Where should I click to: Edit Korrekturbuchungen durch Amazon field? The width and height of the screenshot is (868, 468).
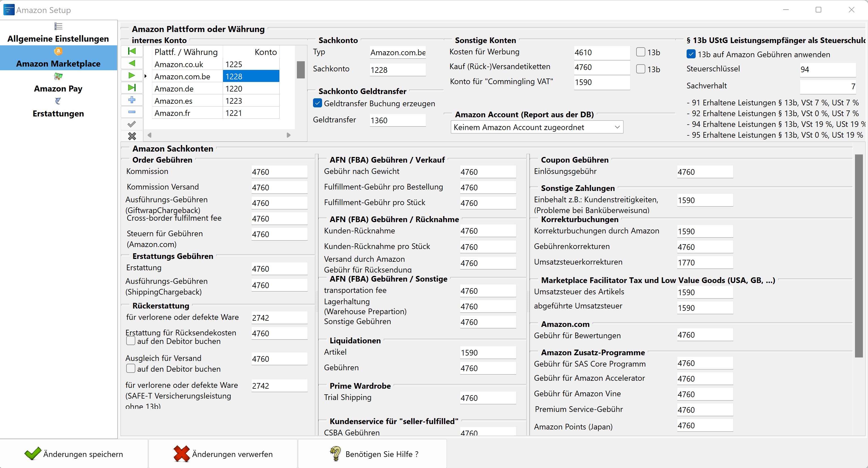pos(705,231)
